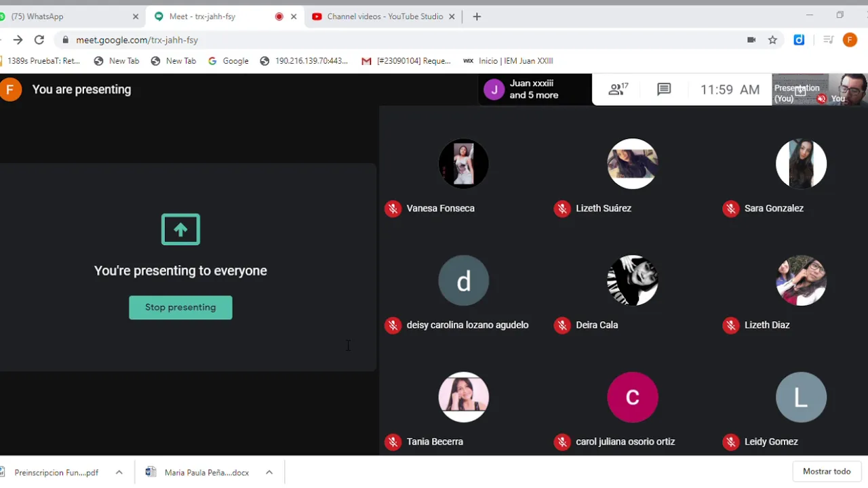Click the blue extension icon in the toolbar
The width and height of the screenshot is (868, 488).
(799, 40)
